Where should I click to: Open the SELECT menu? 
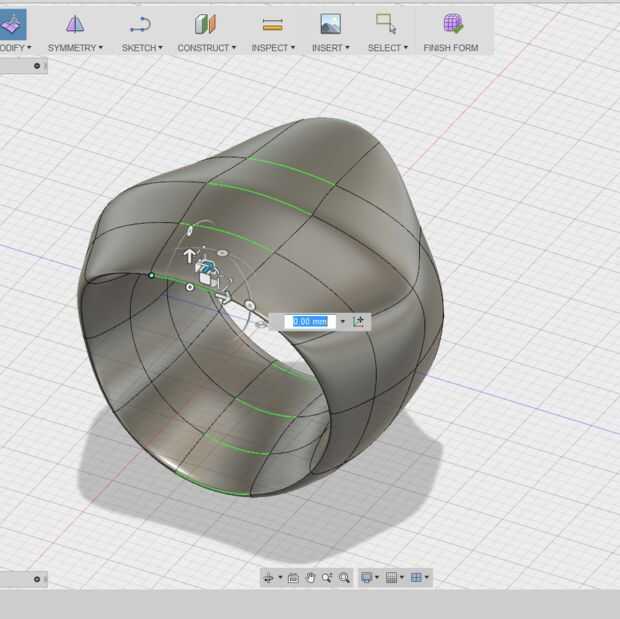tap(387, 47)
